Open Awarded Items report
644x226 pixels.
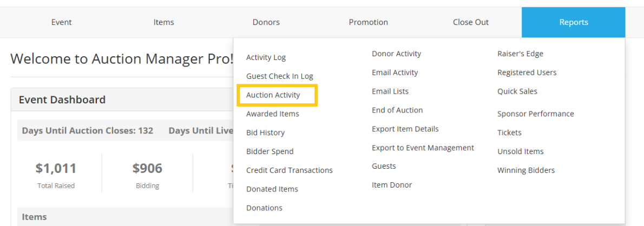[x=273, y=114]
